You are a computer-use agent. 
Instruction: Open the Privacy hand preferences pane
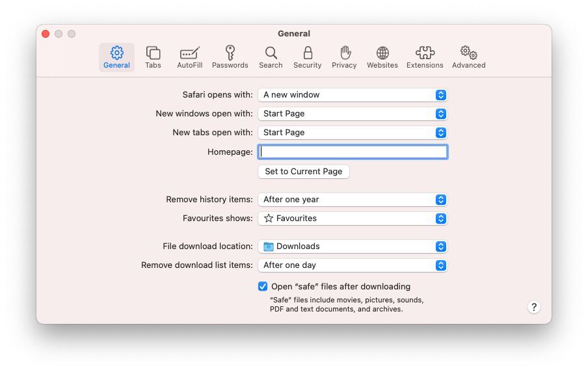344,57
